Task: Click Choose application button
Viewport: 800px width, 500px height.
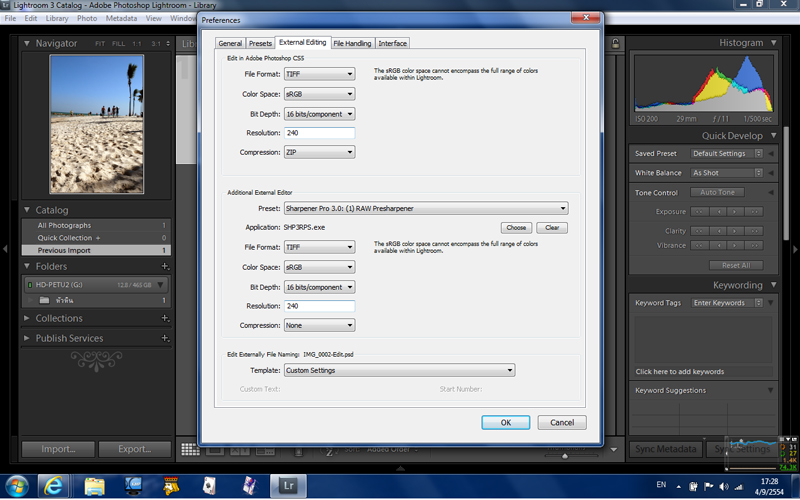Action: click(516, 228)
